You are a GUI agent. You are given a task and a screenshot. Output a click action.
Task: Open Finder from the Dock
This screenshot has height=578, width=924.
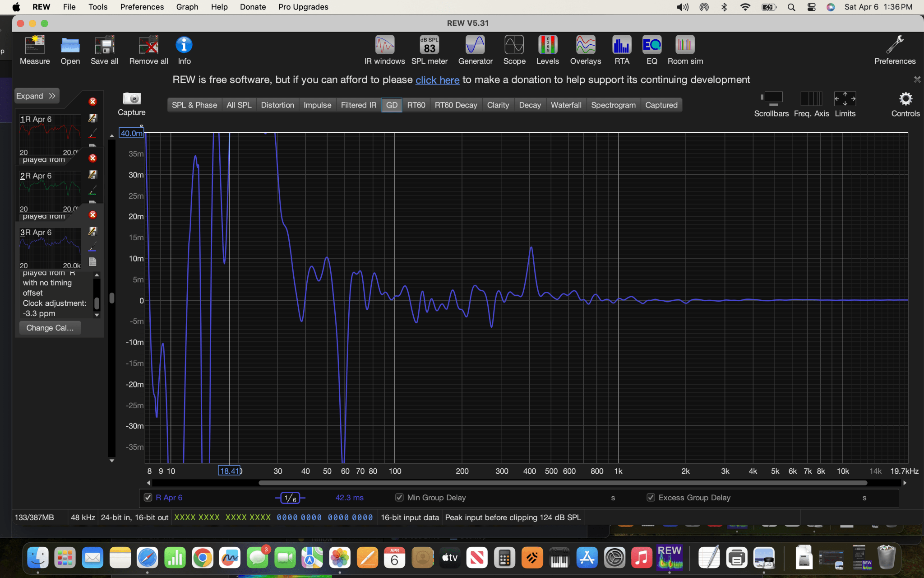click(38, 558)
